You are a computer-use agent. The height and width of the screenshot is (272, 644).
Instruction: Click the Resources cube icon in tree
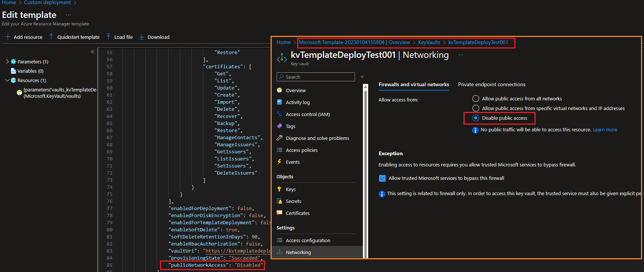pyautogui.click(x=13, y=80)
